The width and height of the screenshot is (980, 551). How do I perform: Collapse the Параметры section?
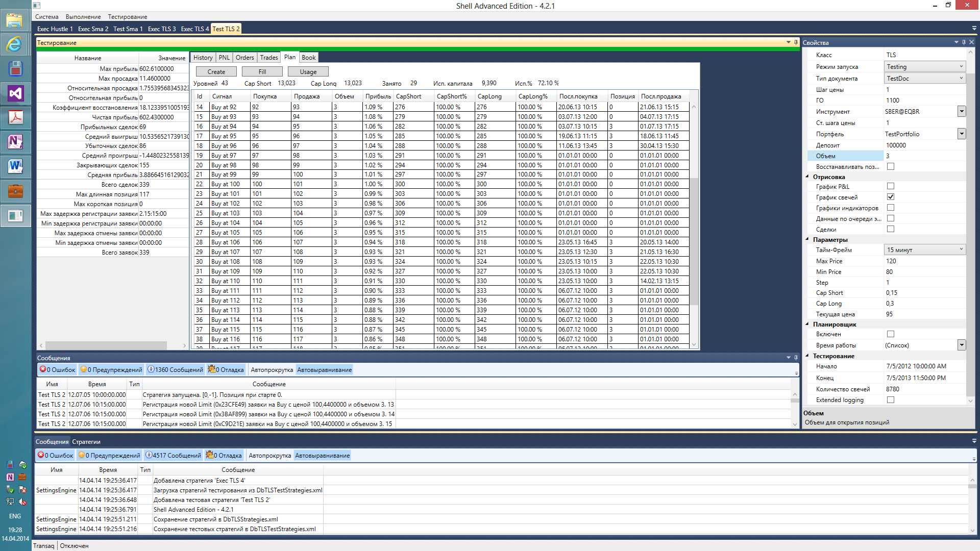click(x=807, y=239)
